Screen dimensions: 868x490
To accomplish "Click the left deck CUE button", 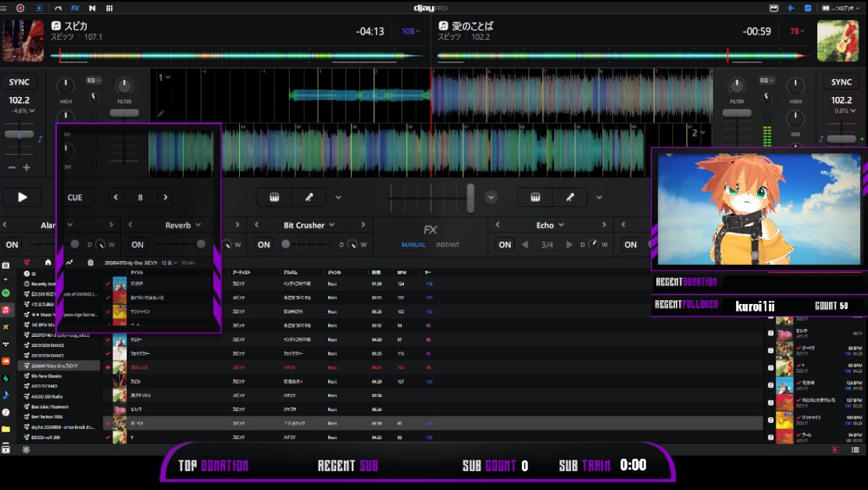I will (x=75, y=197).
